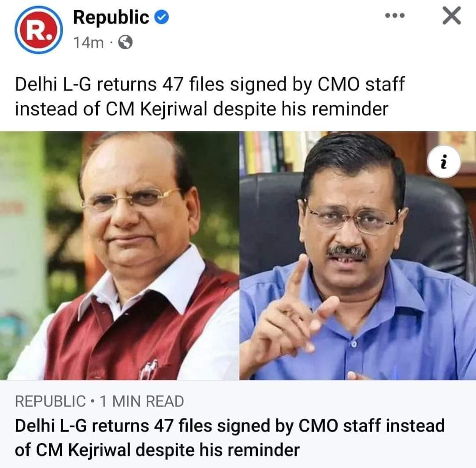Click the info 'i' icon on image
476x468 pixels.
pyautogui.click(x=444, y=162)
